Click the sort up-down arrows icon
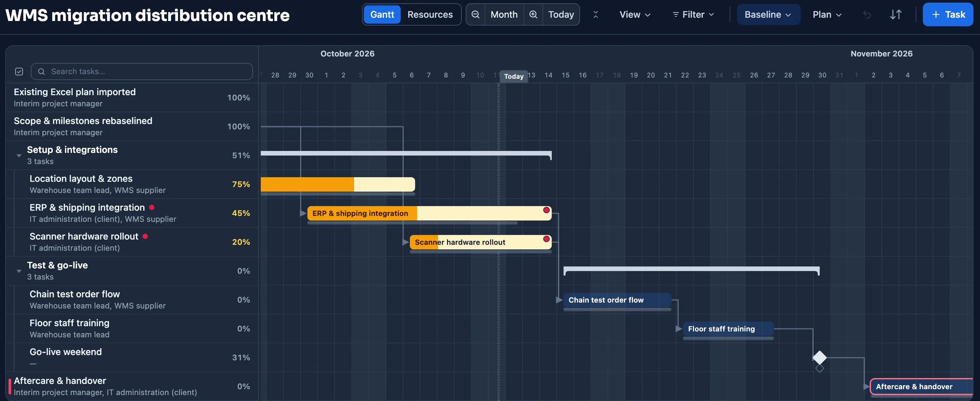The height and width of the screenshot is (401, 980). (896, 14)
